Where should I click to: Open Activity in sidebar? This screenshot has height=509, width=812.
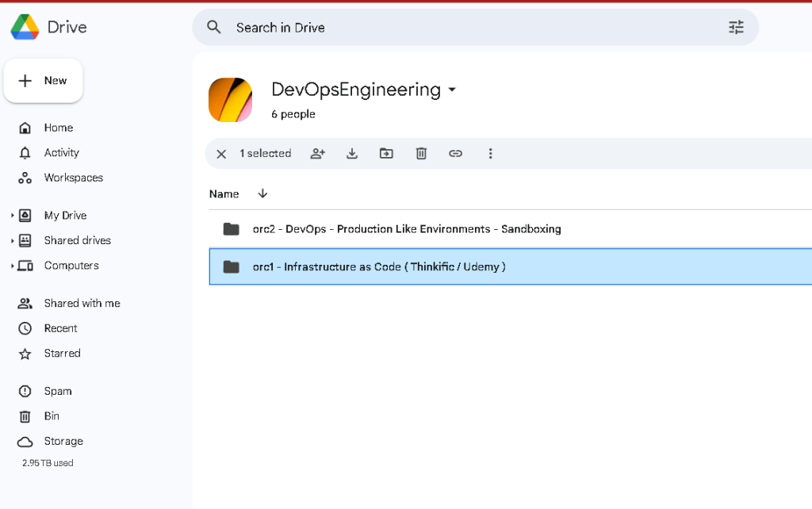tap(61, 153)
